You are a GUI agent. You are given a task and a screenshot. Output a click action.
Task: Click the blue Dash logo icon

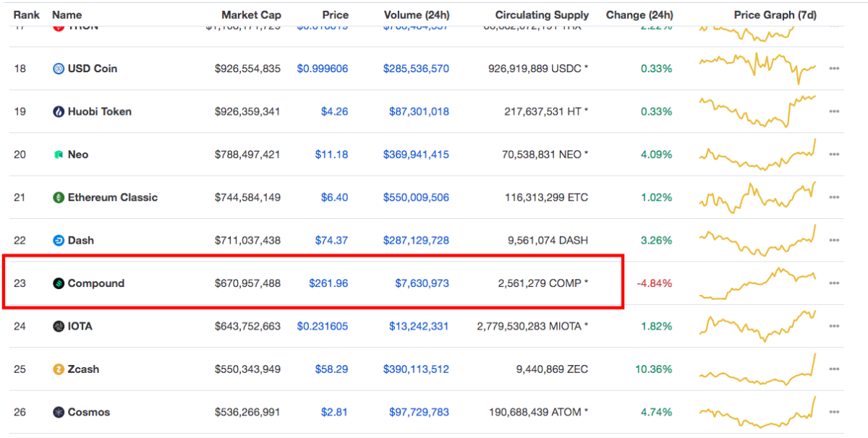[x=59, y=241]
